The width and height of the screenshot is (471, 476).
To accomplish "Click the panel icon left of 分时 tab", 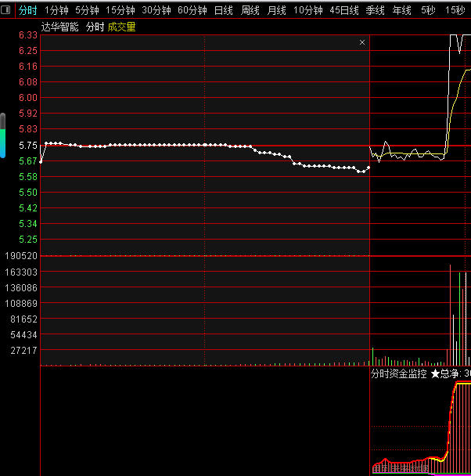I will pos(7,10).
